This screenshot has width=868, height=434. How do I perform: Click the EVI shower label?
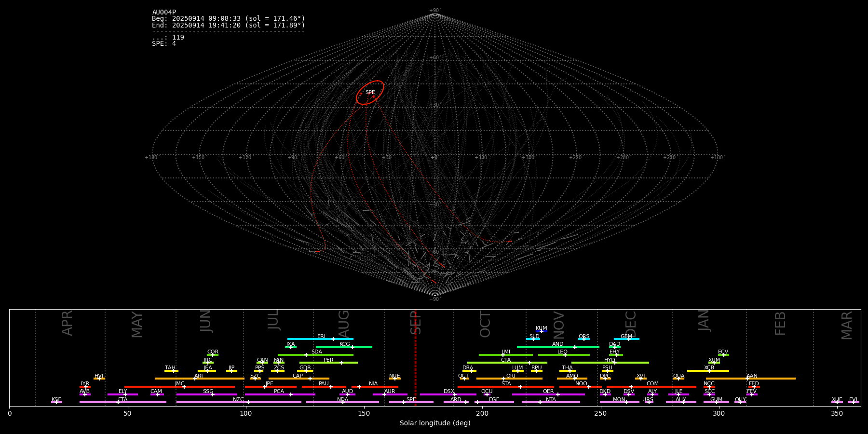pos(853,399)
